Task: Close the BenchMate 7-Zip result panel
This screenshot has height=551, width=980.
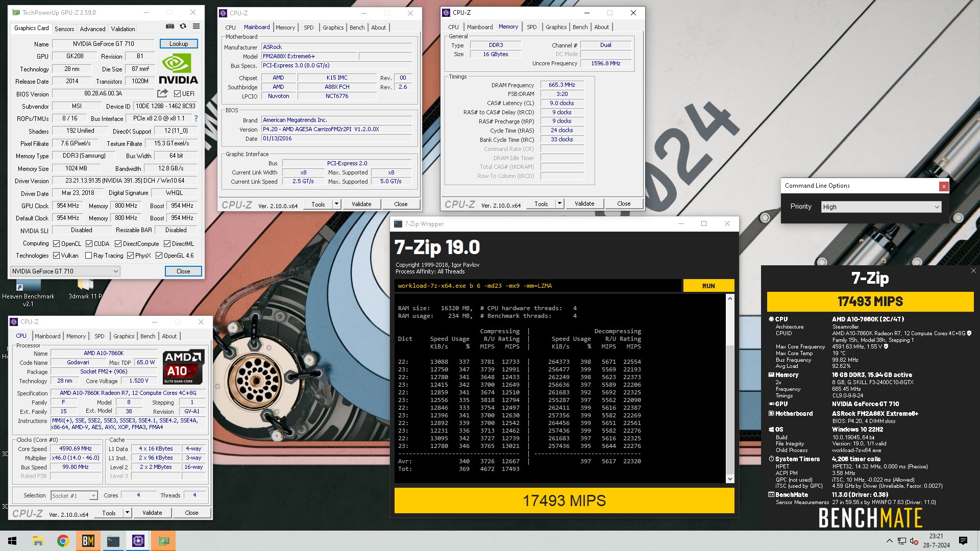Action: [x=973, y=271]
